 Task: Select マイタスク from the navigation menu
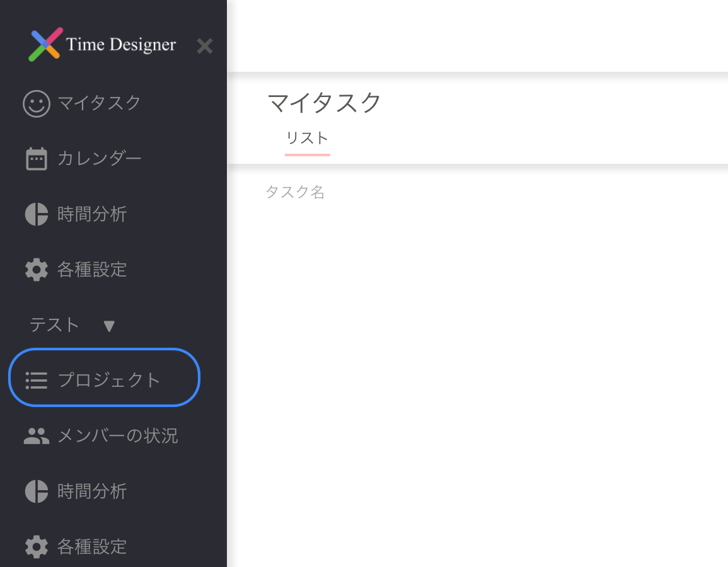(99, 103)
